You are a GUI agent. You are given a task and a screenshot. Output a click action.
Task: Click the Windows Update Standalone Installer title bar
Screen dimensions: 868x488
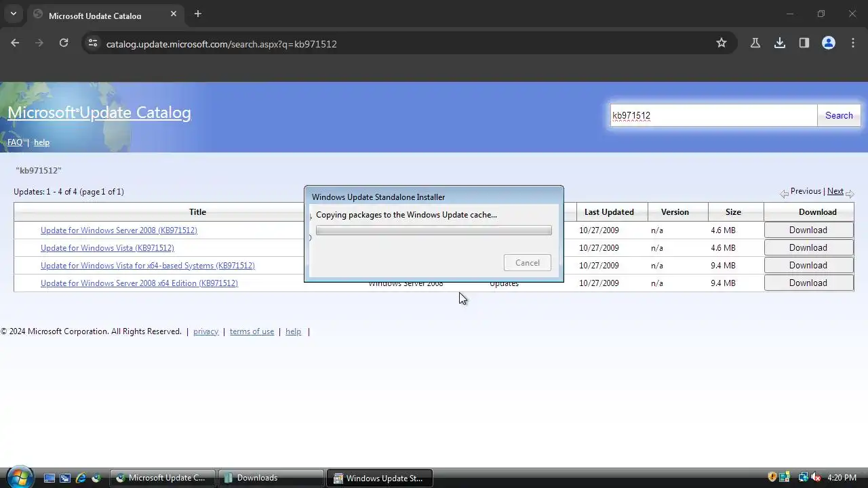pos(433,197)
